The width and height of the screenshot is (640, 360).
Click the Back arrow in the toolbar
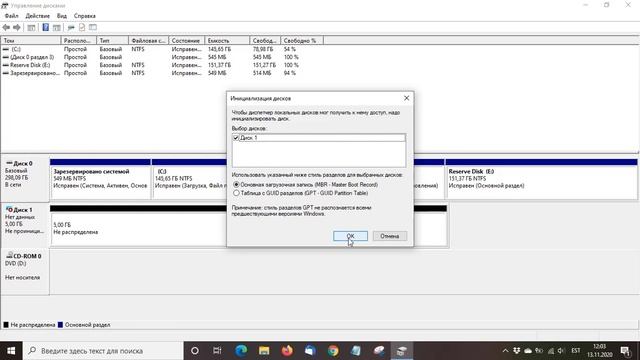6,28
